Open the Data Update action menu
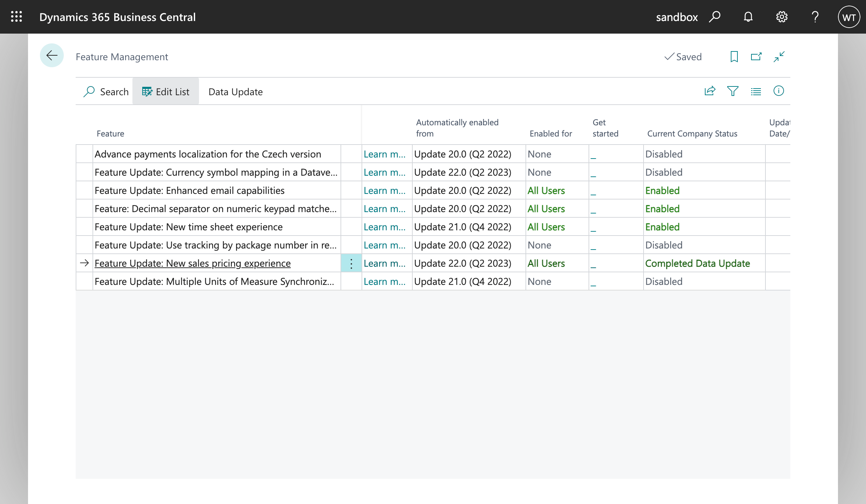This screenshot has height=504, width=866. [235, 92]
